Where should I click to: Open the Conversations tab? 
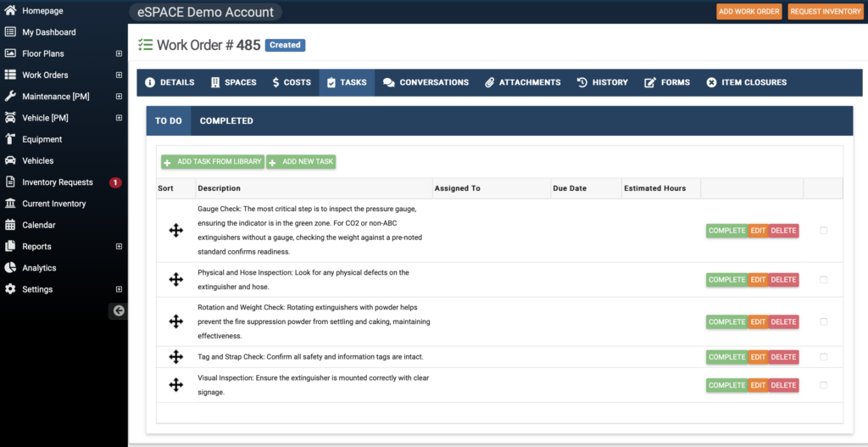coord(426,82)
